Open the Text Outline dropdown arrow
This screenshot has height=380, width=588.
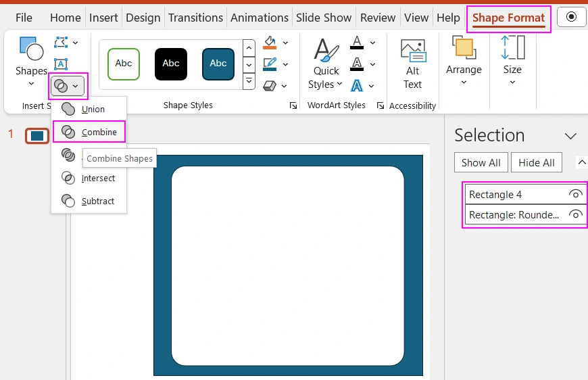coord(372,64)
